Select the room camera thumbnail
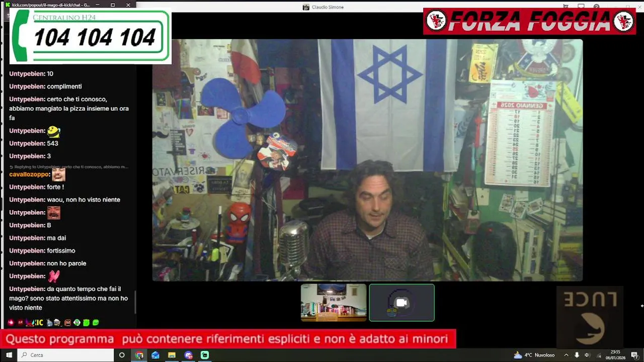 pyautogui.click(x=334, y=302)
